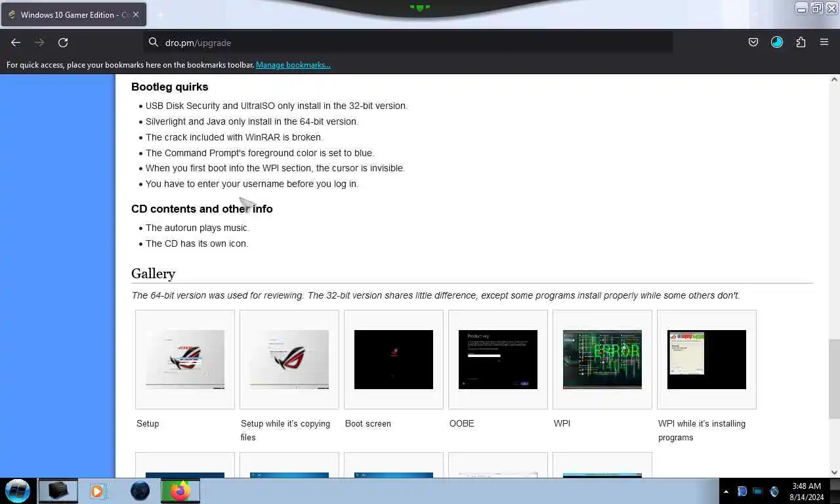
Task: Click the search magnifier in address bar
Action: pos(154,43)
